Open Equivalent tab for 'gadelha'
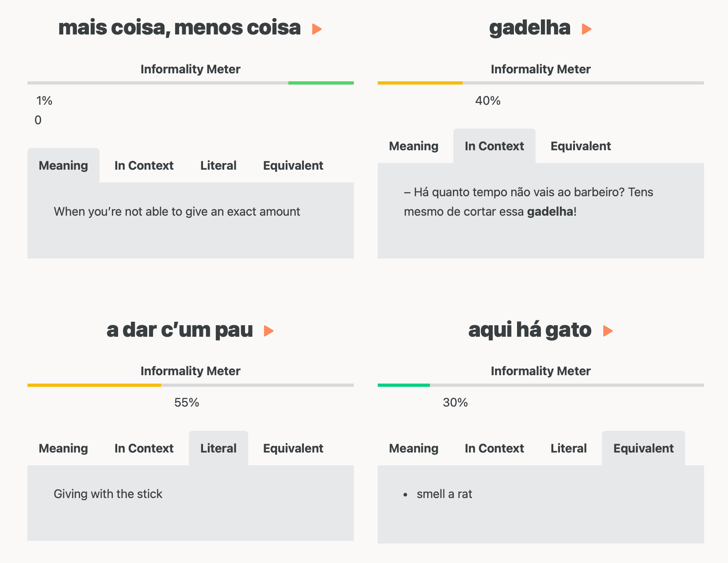728x563 pixels. 580,146
